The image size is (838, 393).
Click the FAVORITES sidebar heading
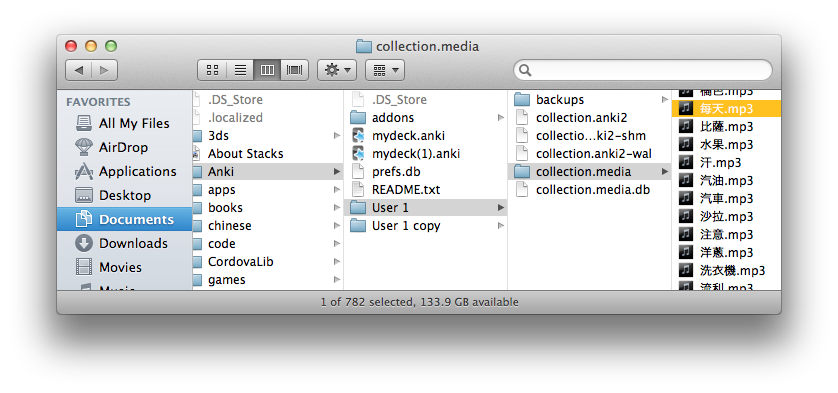point(98,102)
